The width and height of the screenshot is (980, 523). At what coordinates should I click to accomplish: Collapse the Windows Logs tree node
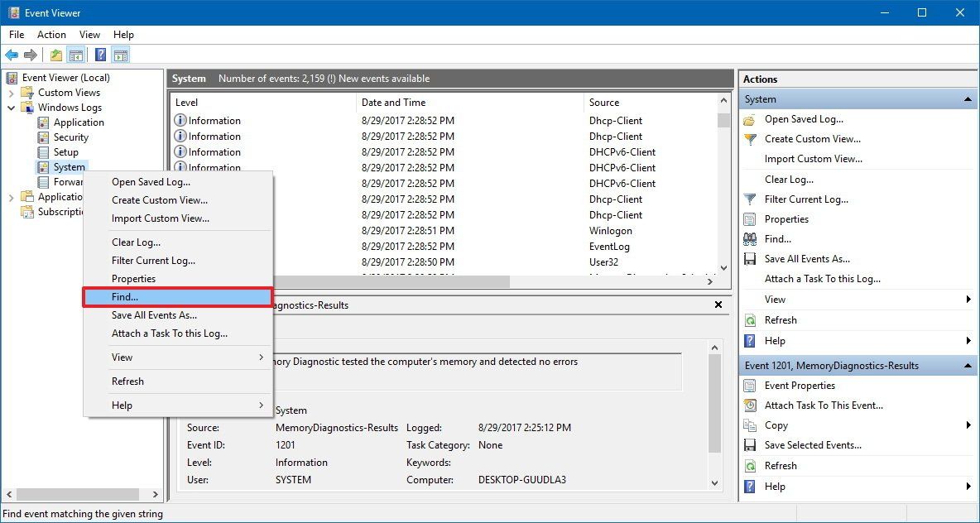click(x=11, y=107)
